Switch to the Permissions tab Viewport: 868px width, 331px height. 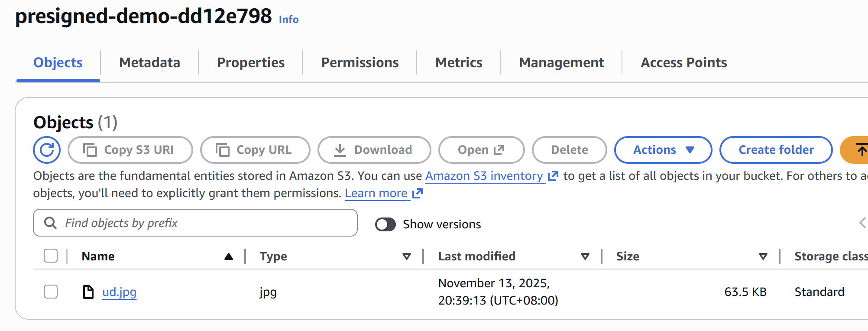pyautogui.click(x=360, y=62)
